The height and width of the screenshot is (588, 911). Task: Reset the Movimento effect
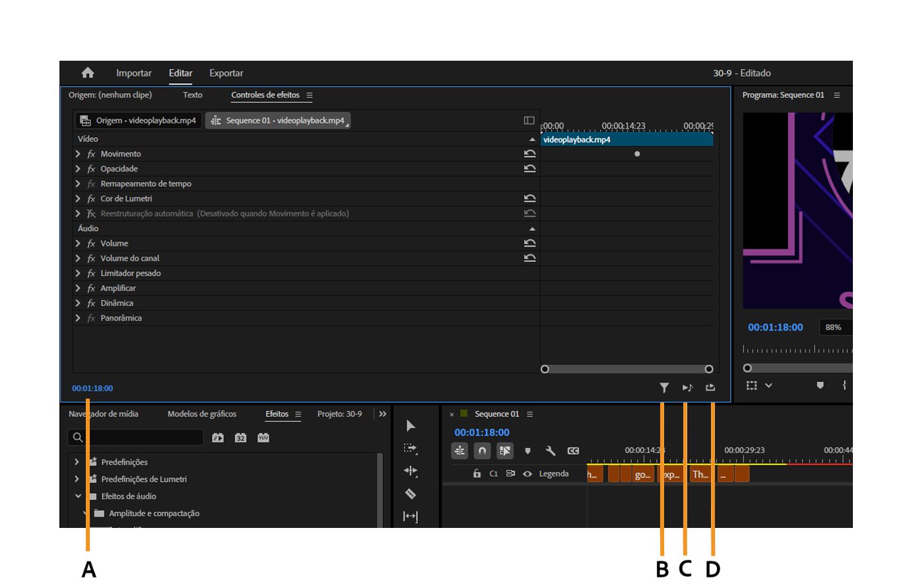[529, 154]
